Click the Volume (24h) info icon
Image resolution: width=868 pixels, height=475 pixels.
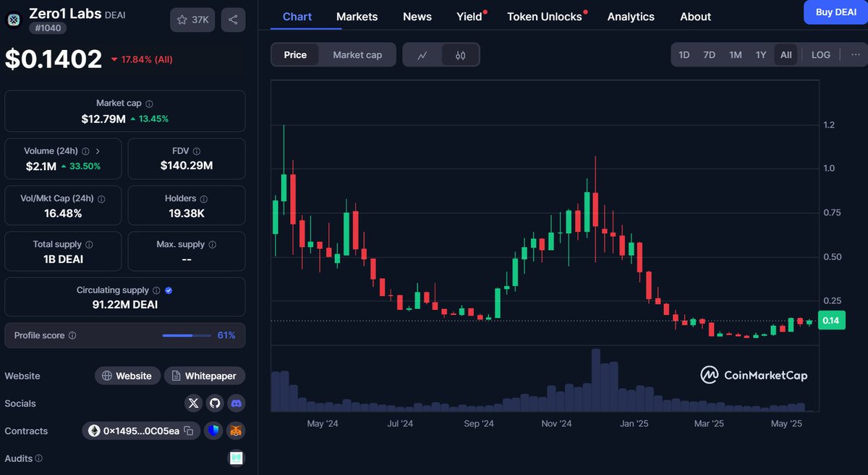click(85, 151)
